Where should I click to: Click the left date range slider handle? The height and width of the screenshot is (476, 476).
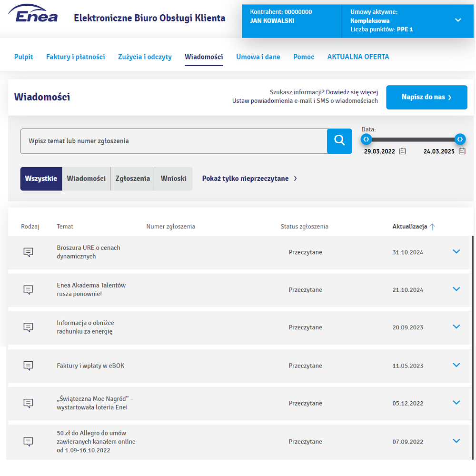tap(366, 139)
